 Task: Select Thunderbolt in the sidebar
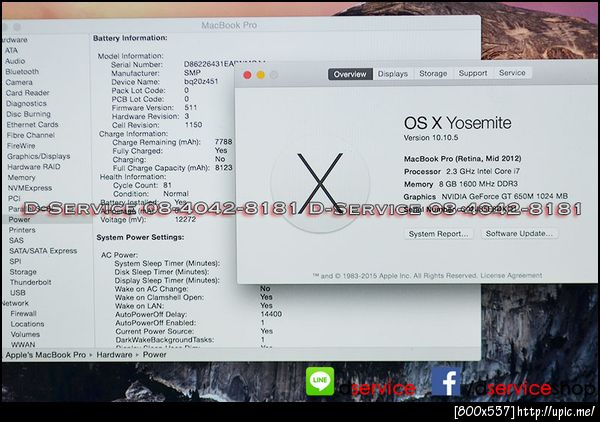31,282
